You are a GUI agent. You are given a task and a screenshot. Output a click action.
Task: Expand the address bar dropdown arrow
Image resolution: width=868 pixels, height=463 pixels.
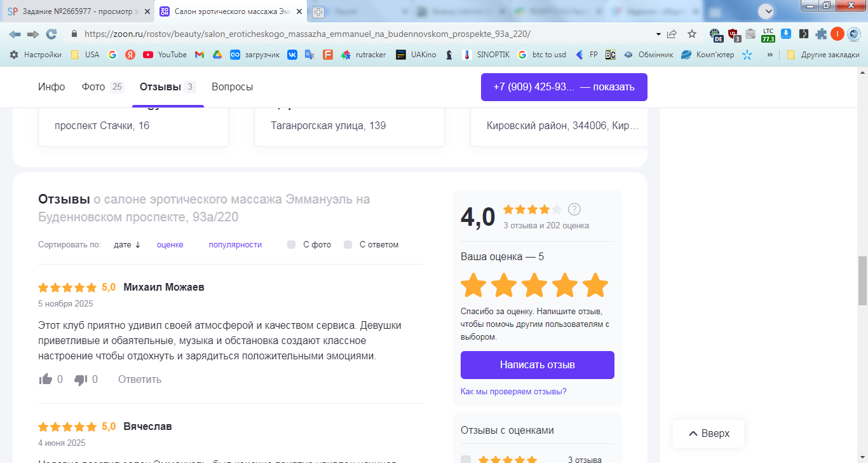pos(658,34)
